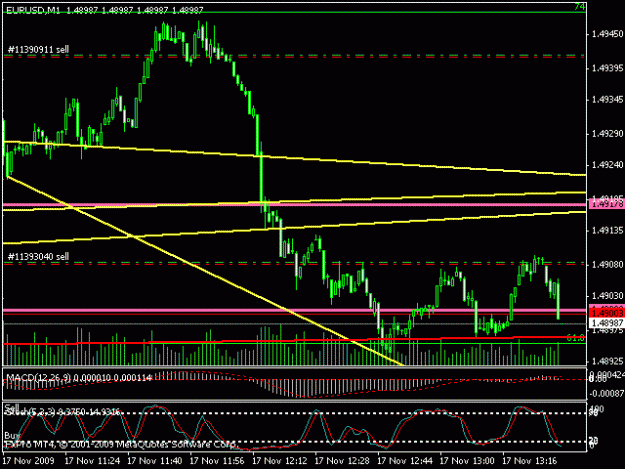Click the -0.00087 MACD scale label
Screen dimensions: 625x469
606,394
